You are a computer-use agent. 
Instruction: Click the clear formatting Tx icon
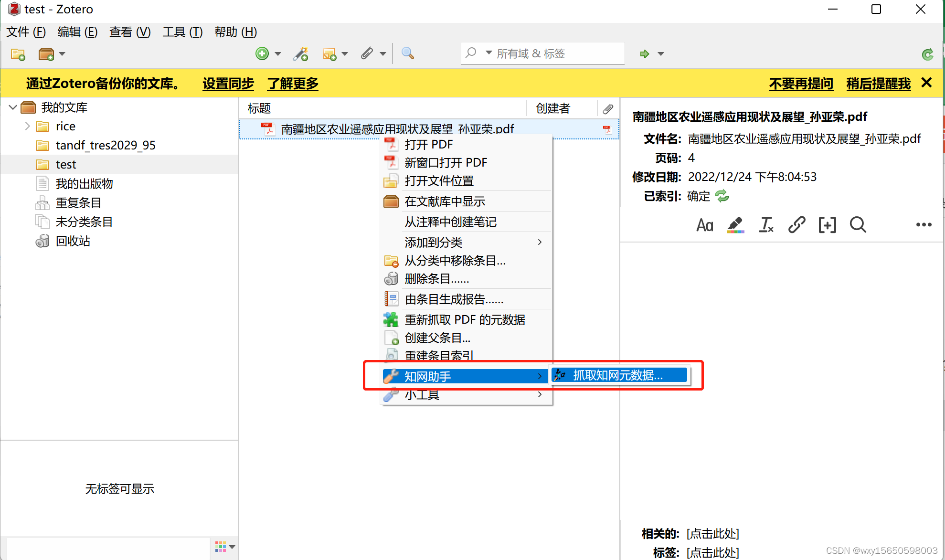pyautogui.click(x=766, y=225)
